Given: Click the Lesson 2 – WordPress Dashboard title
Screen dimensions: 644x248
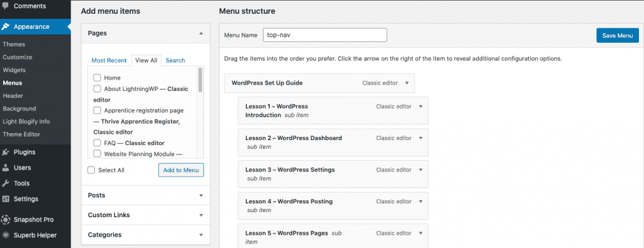Looking at the screenshot, I should [x=294, y=138].
